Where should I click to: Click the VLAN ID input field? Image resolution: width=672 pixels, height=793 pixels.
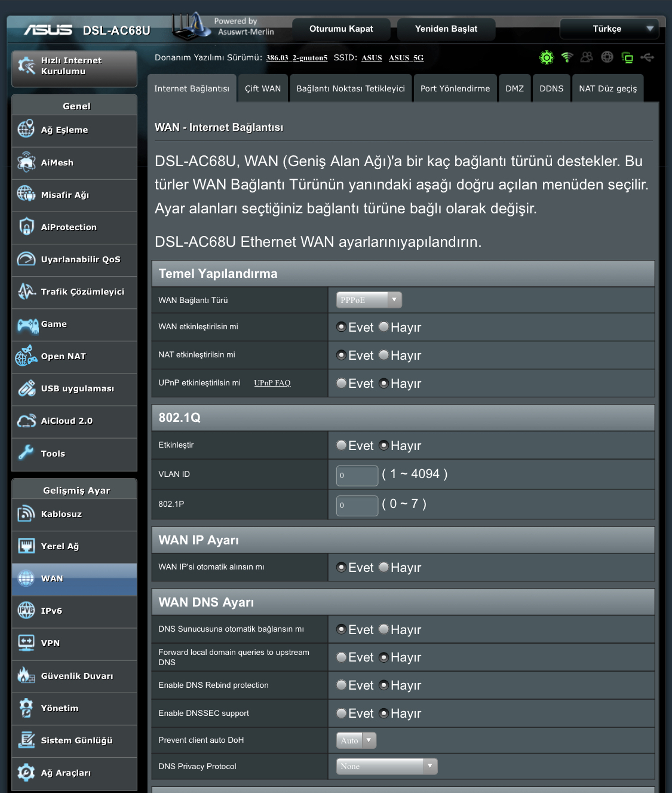[x=357, y=476]
